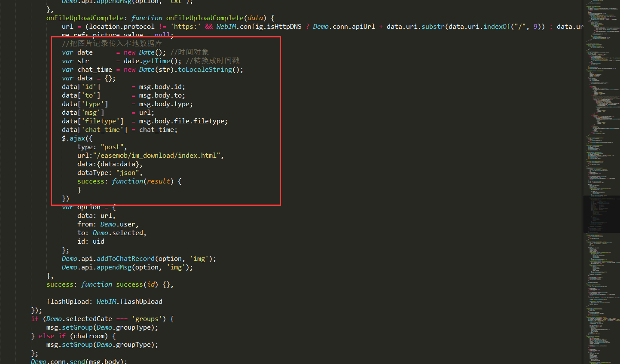Click the 'else if (chatroom)' line
The width and height of the screenshot is (620, 364).
click(73, 336)
